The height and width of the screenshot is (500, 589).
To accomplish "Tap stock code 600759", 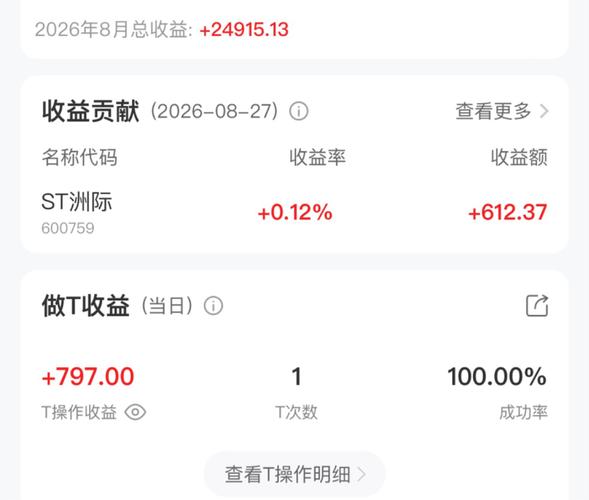I will [x=68, y=228].
